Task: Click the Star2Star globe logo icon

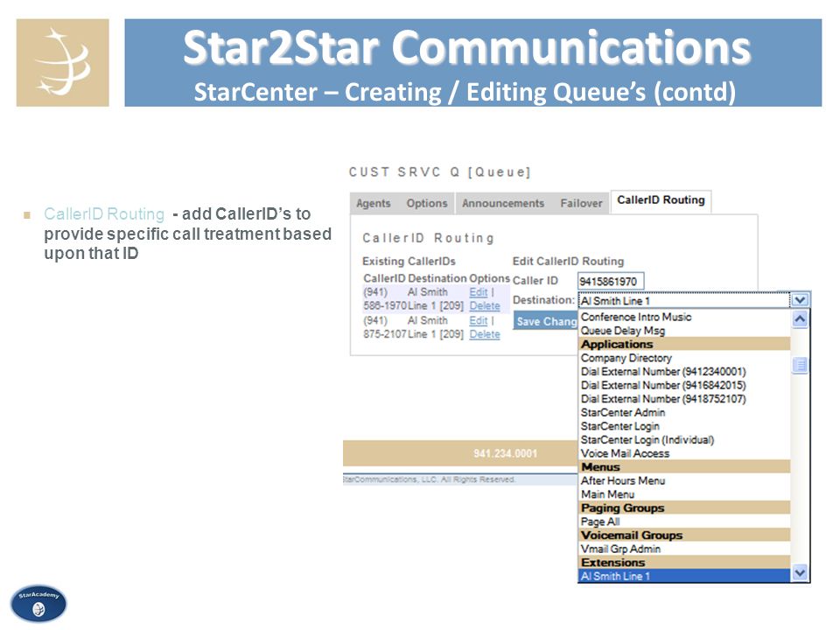Action: point(63,63)
